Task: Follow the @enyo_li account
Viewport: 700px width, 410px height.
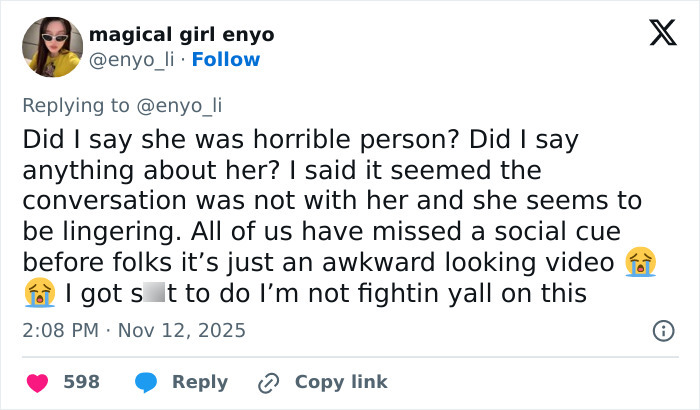Action: [x=226, y=59]
